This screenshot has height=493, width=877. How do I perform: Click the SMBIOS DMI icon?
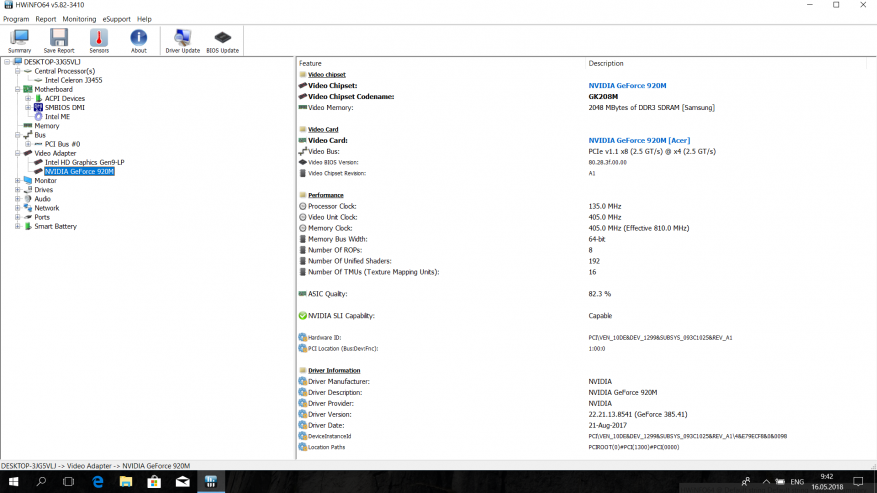pos(38,107)
